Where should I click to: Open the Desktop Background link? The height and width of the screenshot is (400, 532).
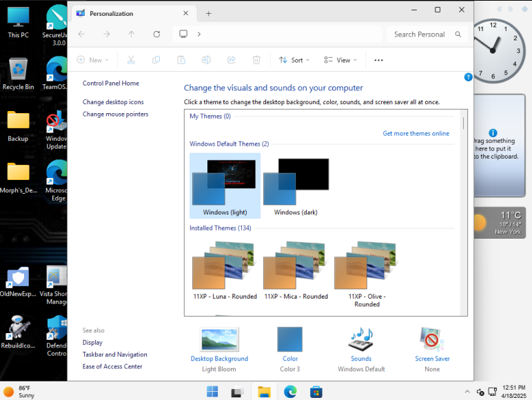(x=219, y=359)
